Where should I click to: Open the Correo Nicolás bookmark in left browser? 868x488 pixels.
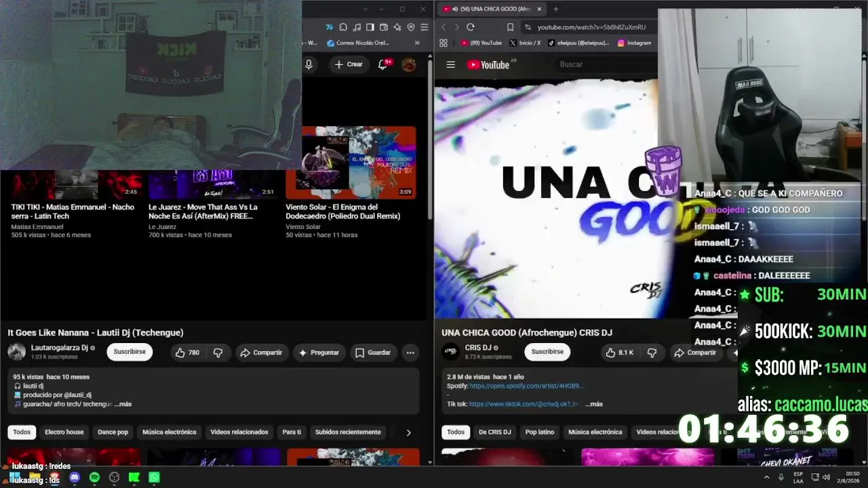359,43
